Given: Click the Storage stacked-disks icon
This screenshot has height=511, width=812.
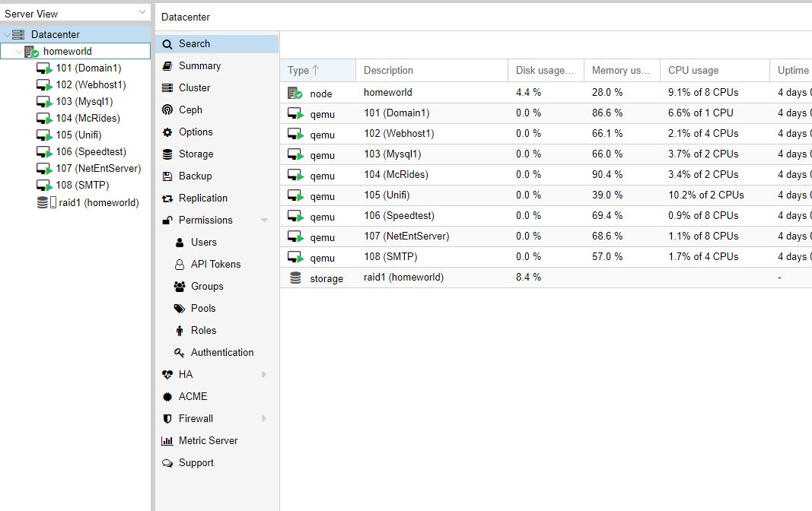Looking at the screenshot, I should (174, 154).
